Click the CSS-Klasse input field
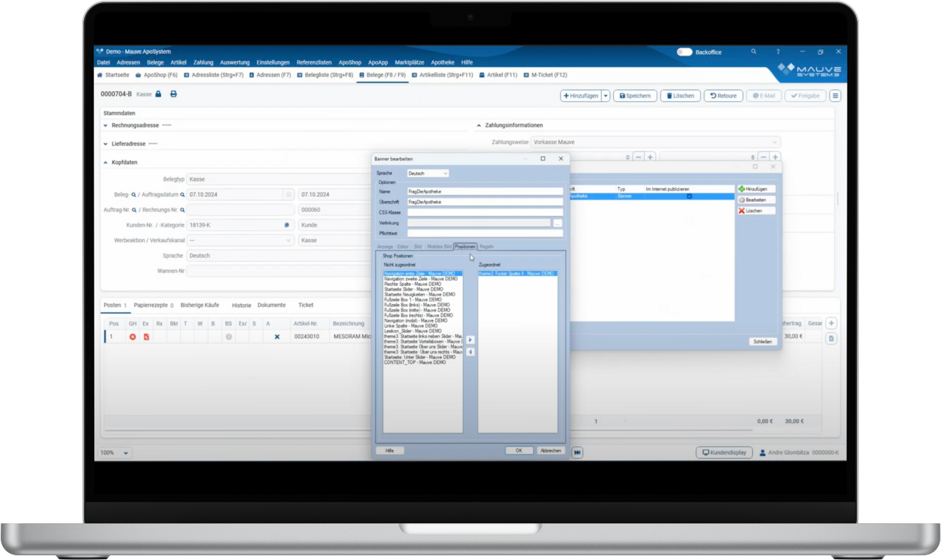 (485, 212)
